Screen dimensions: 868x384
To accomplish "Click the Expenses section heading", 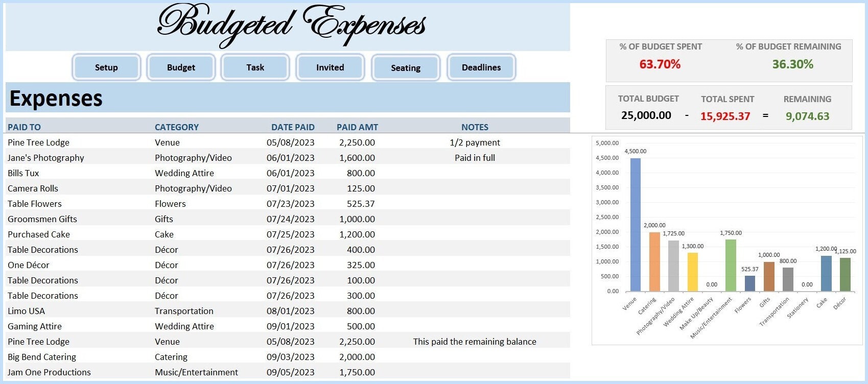I will point(56,99).
